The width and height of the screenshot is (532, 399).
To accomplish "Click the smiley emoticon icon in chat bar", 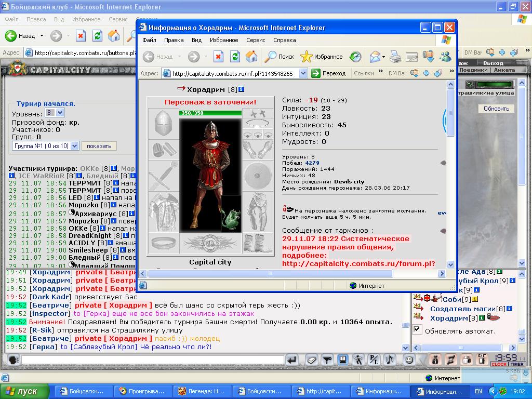I will tap(409, 360).
